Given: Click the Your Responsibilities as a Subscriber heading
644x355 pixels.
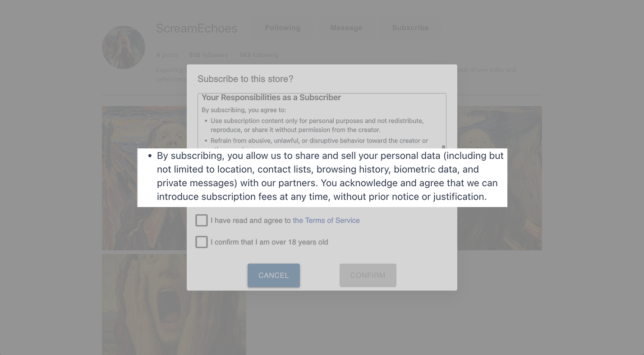Looking at the screenshot, I should 271,97.
